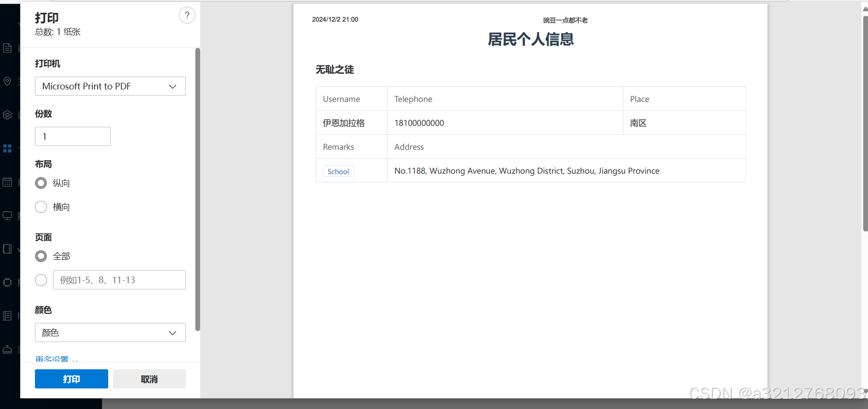Select the custom page range radio button
This screenshot has height=409, width=868.
41,280
